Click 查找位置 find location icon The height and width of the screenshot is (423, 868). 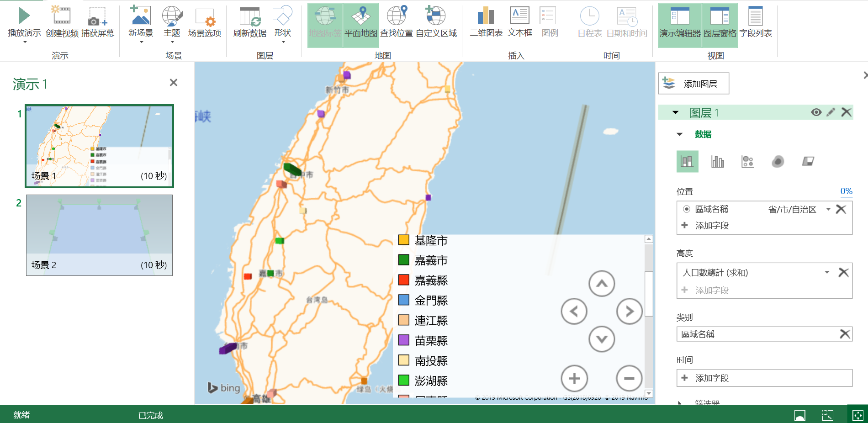397,16
